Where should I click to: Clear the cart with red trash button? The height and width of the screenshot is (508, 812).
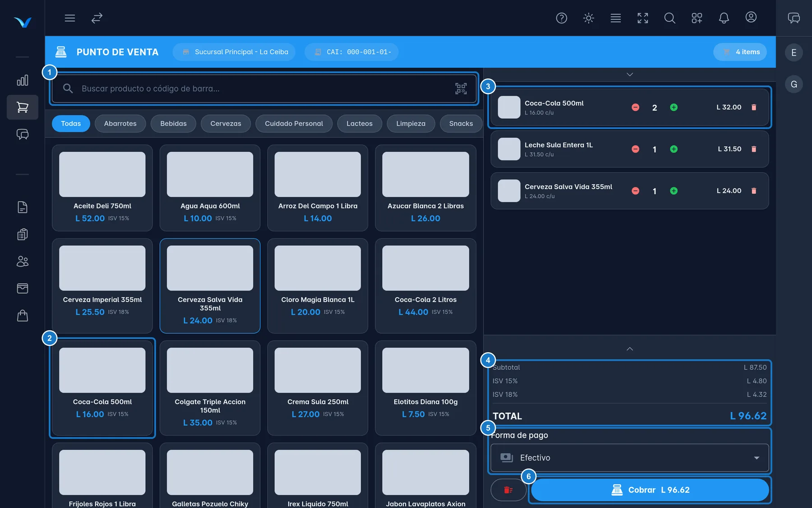[x=508, y=490]
